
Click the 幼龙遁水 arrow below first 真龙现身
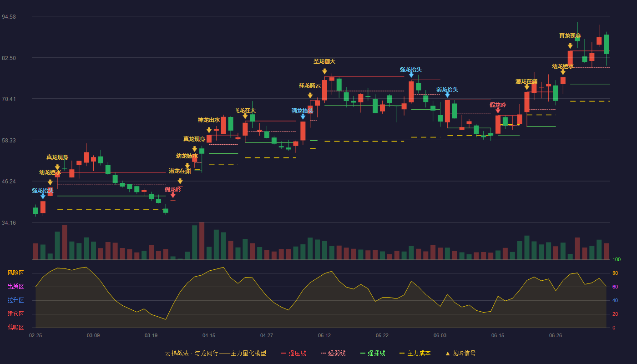pos(50,182)
